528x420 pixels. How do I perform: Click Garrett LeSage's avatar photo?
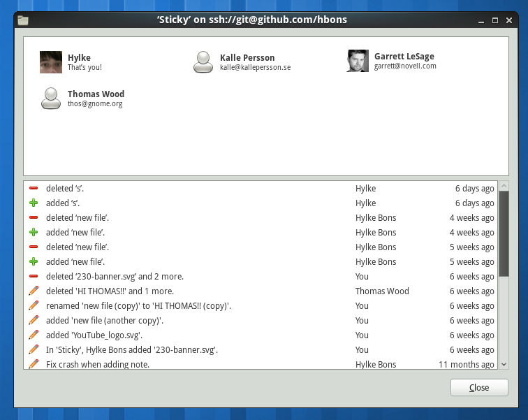[x=358, y=61]
